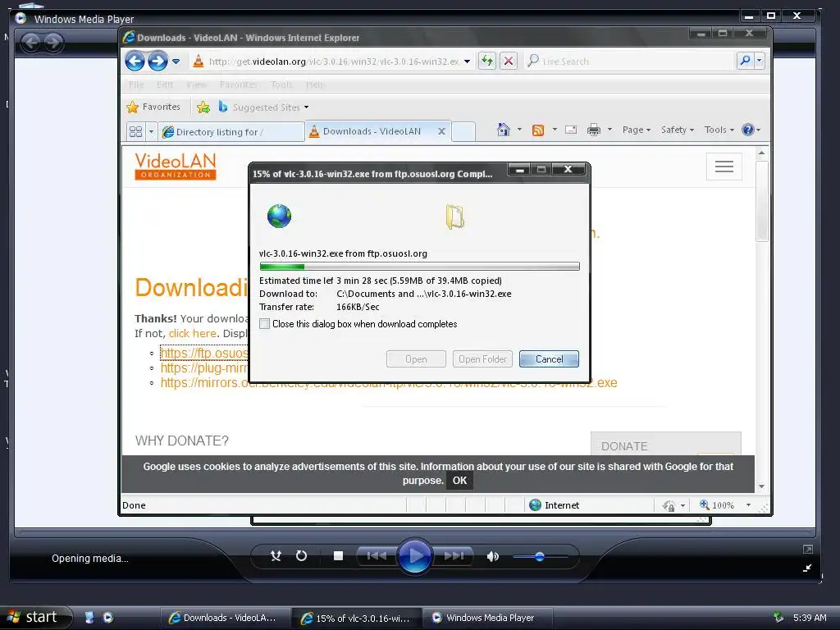Screen dimensions: 840x630
Task: Click the Print icon
Action: tap(594, 130)
